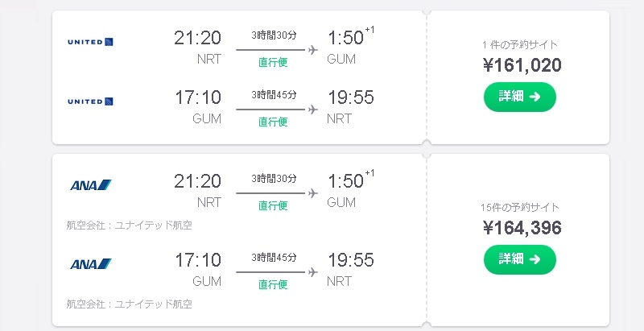Click United logo on the 17:10 return flight

coord(90,101)
